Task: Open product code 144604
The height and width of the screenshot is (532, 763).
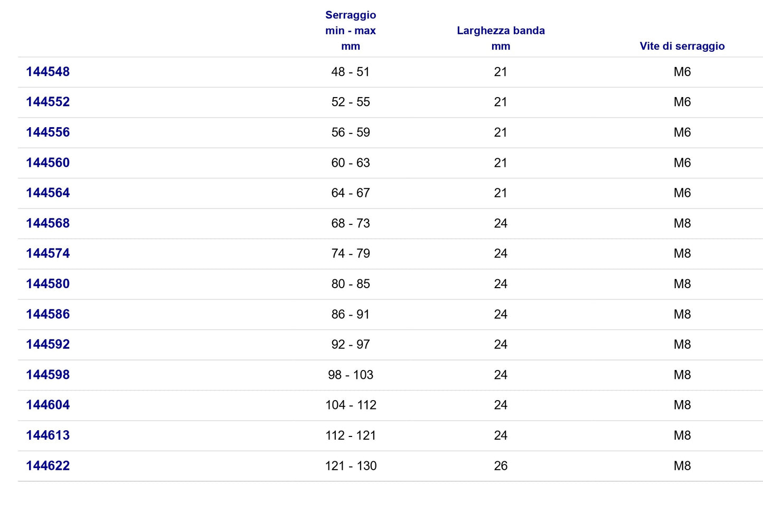Action: click(x=48, y=405)
